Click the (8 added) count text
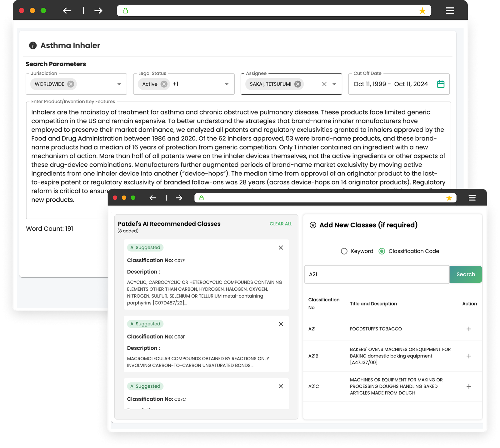Image resolution: width=500 pixels, height=448 pixels. coord(128,231)
